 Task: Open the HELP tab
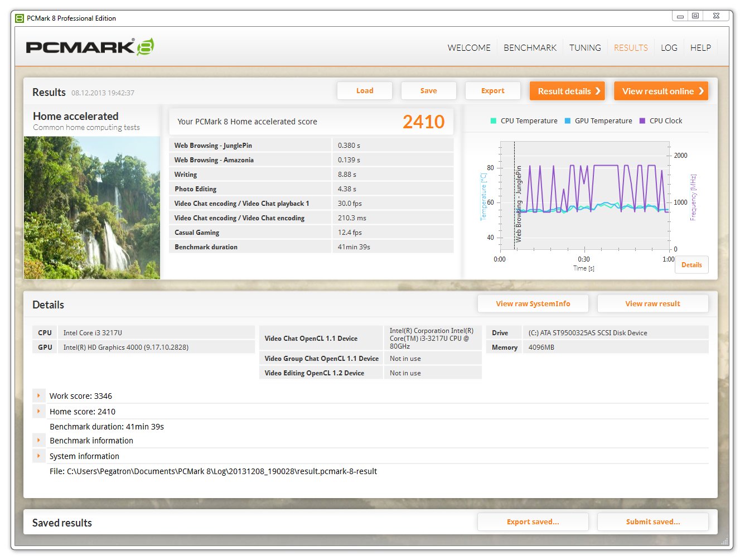700,48
